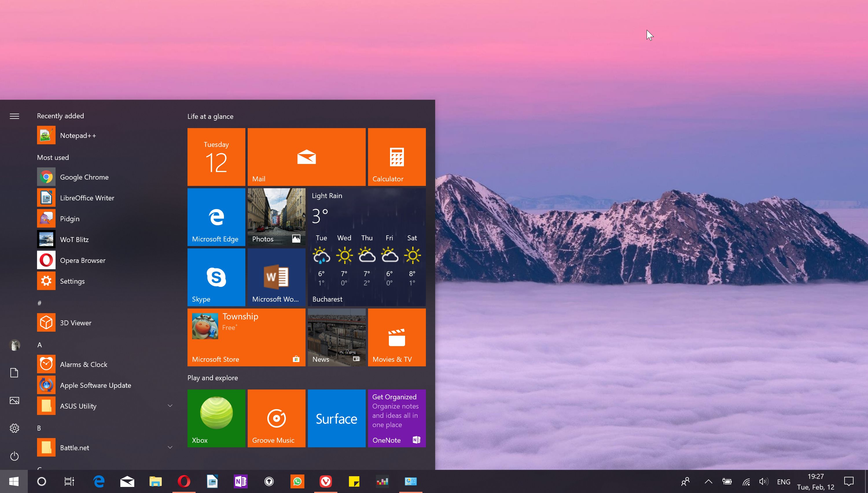868x493 pixels.
Task: Launch Xbox from Play and explore
Action: [x=216, y=418]
